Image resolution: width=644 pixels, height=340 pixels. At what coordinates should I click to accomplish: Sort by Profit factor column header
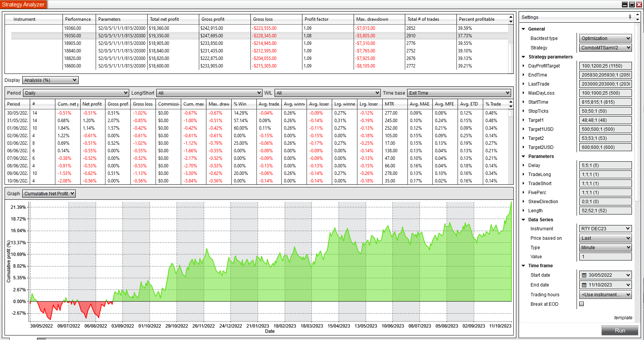pyautogui.click(x=316, y=19)
